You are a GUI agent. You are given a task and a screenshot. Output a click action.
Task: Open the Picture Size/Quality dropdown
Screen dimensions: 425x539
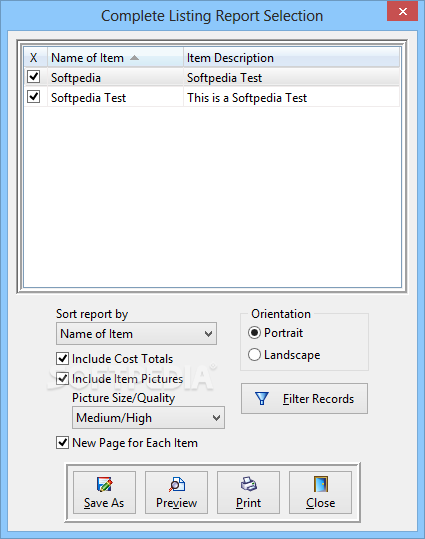(148, 418)
